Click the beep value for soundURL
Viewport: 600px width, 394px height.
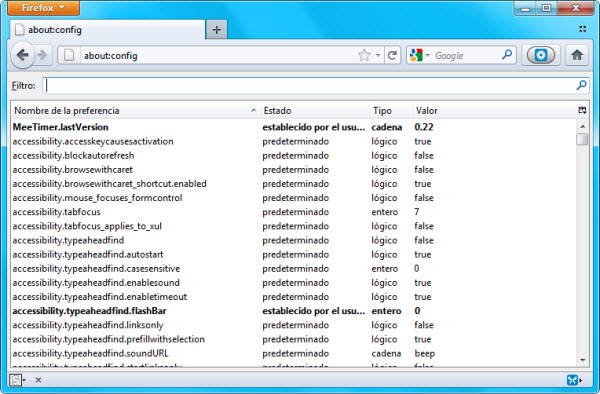click(424, 354)
